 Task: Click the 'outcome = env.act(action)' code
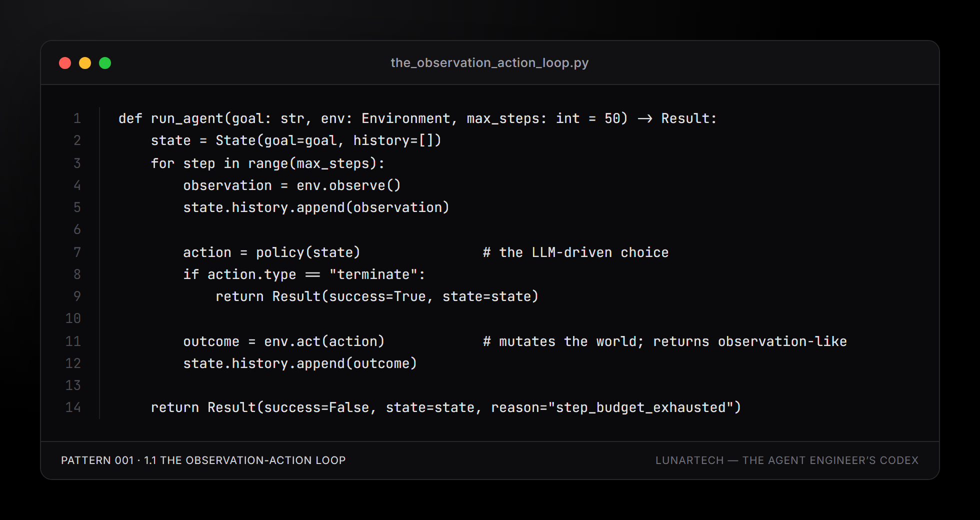[x=284, y=341]
